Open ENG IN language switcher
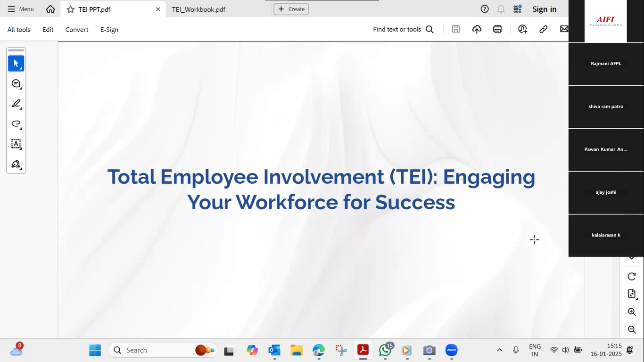This screenshot has height=362, width=644. click(535, 350)
